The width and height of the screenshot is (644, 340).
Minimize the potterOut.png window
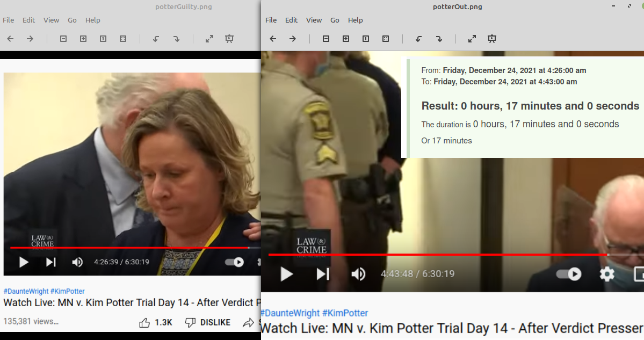613,6
